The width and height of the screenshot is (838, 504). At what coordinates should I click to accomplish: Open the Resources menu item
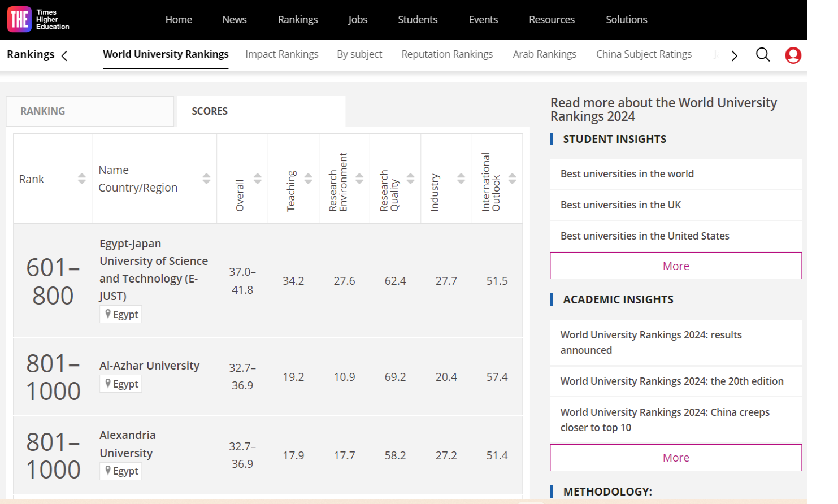tap(552, 20)
